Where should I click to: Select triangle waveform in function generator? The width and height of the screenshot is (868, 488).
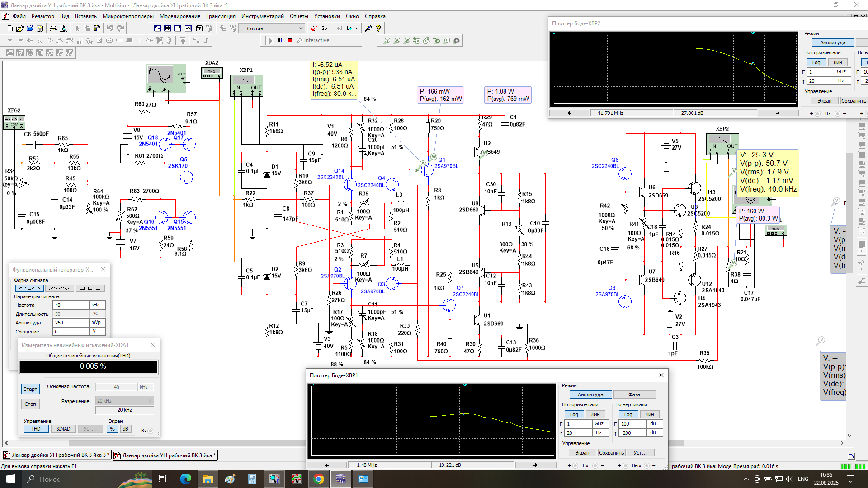[x=60, y=288]
